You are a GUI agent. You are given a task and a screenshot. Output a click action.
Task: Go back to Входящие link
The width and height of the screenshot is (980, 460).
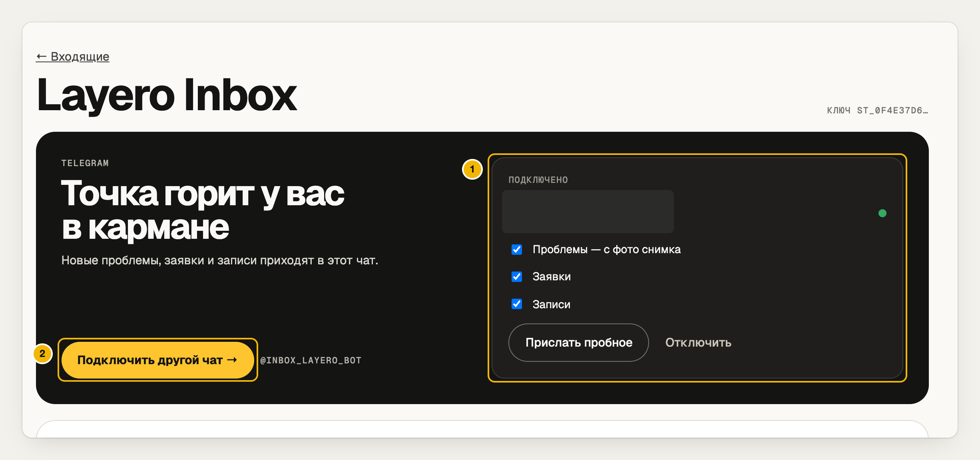[72, 57]
